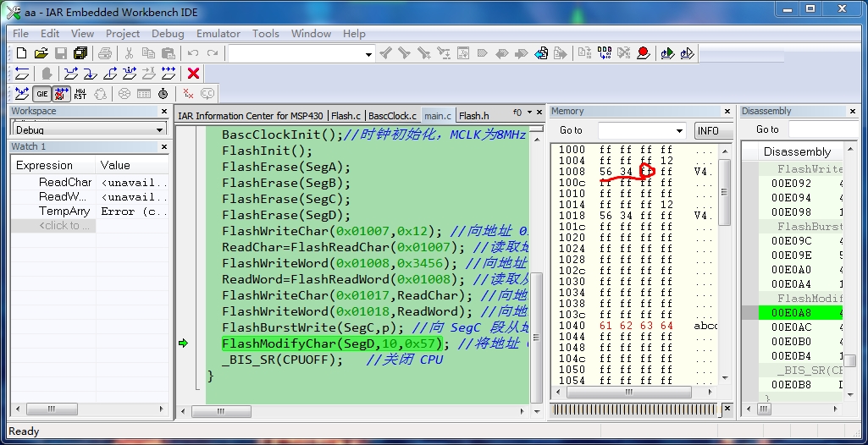Screen dimensions: 868x445
Task: Click the Download and Debug green play icon
Action: point(667,53)
